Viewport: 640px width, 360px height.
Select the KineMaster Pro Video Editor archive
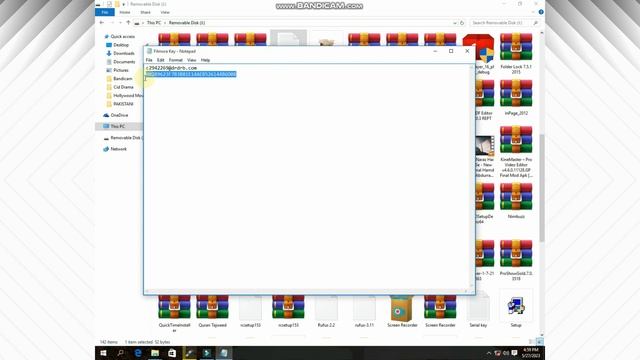tap(516, 152)
